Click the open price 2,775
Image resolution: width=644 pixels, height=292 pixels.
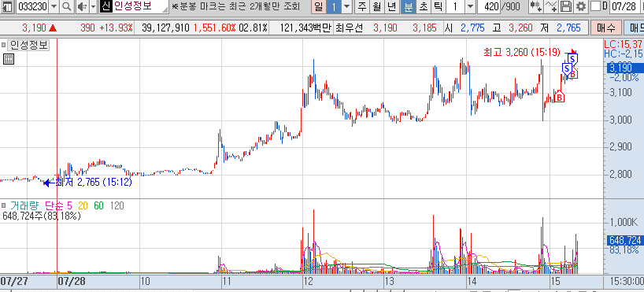point(472,28)
